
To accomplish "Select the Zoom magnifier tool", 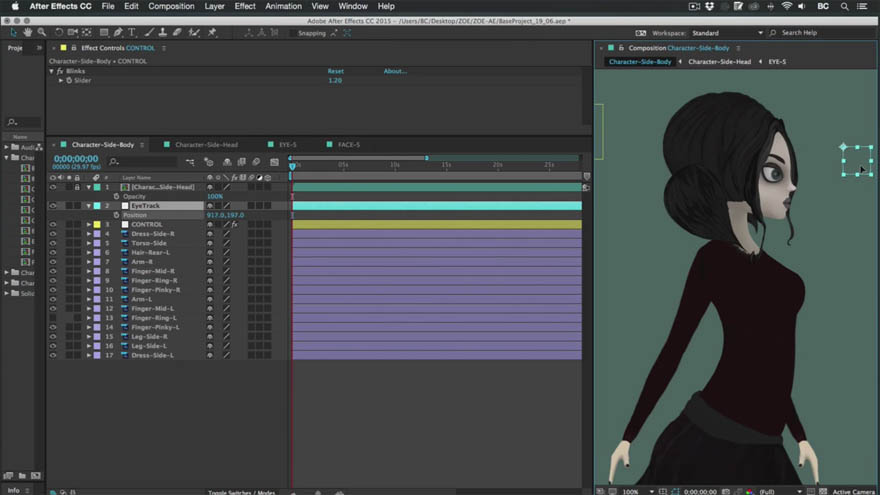I will pos(42,33).
